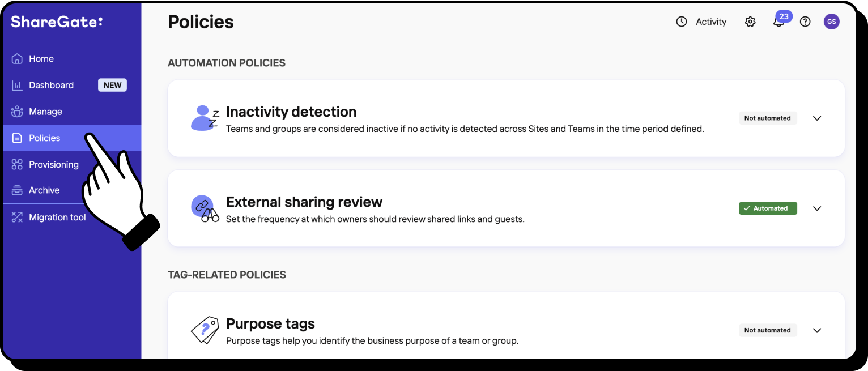Click the Inactivity detection sleeping user icon
868x371 pixels.
click(205, 118)
